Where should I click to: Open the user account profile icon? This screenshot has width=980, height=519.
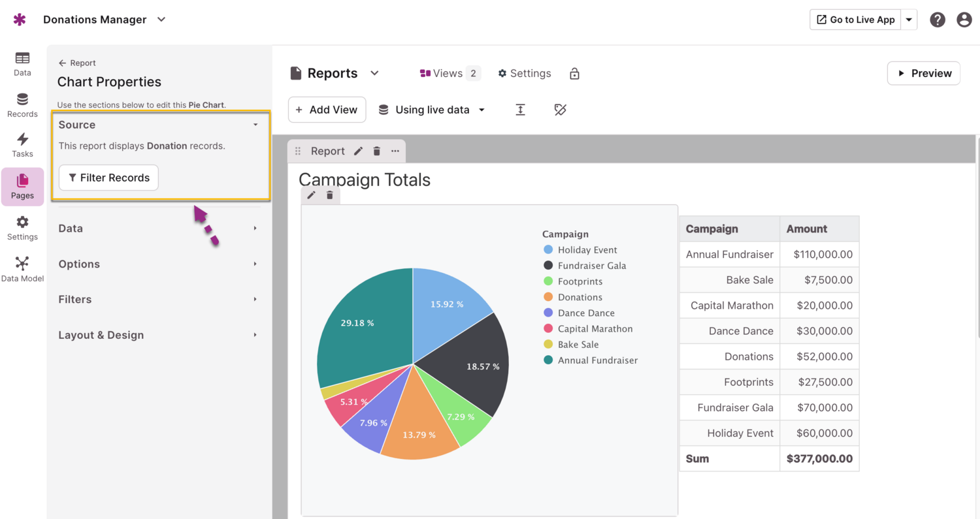964,20
